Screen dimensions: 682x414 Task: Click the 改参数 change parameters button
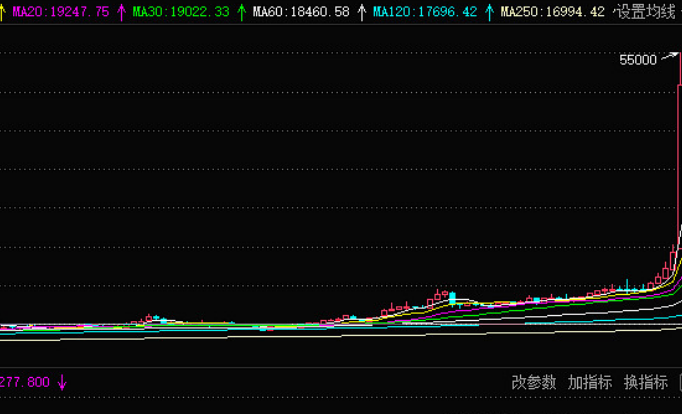point(534,382)
